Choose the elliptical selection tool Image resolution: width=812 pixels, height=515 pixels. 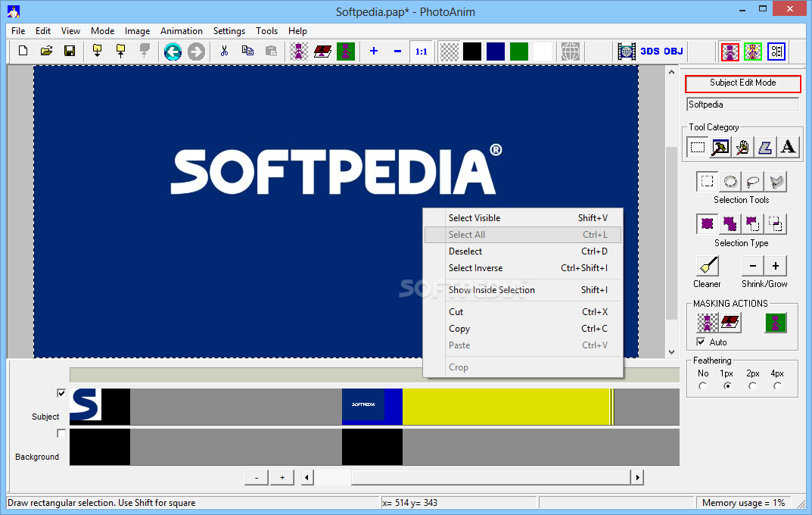[730, 181]
